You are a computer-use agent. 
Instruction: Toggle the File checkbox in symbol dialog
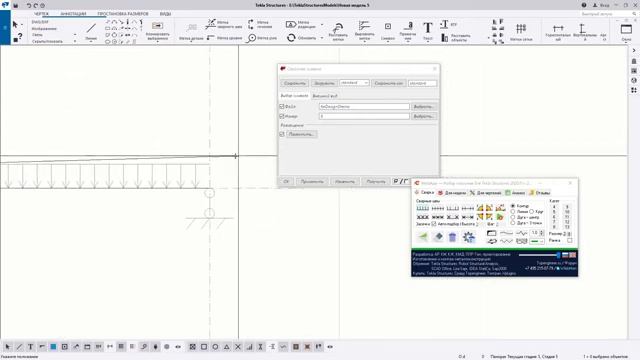(282, 107)
